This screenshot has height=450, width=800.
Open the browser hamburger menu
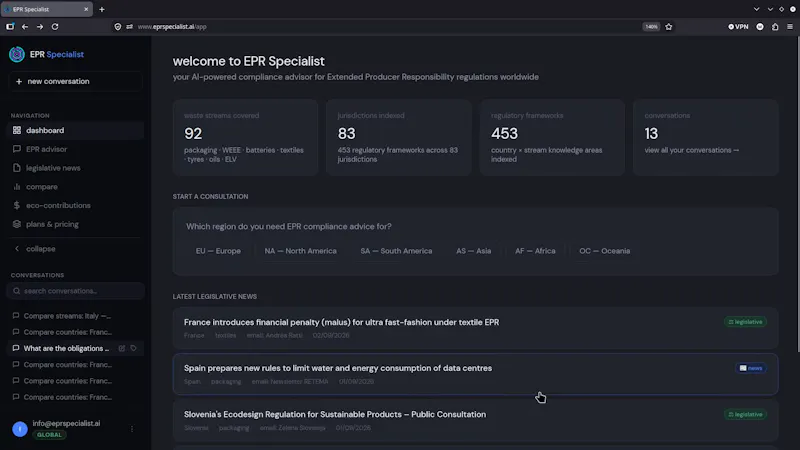tap(790, 27)
